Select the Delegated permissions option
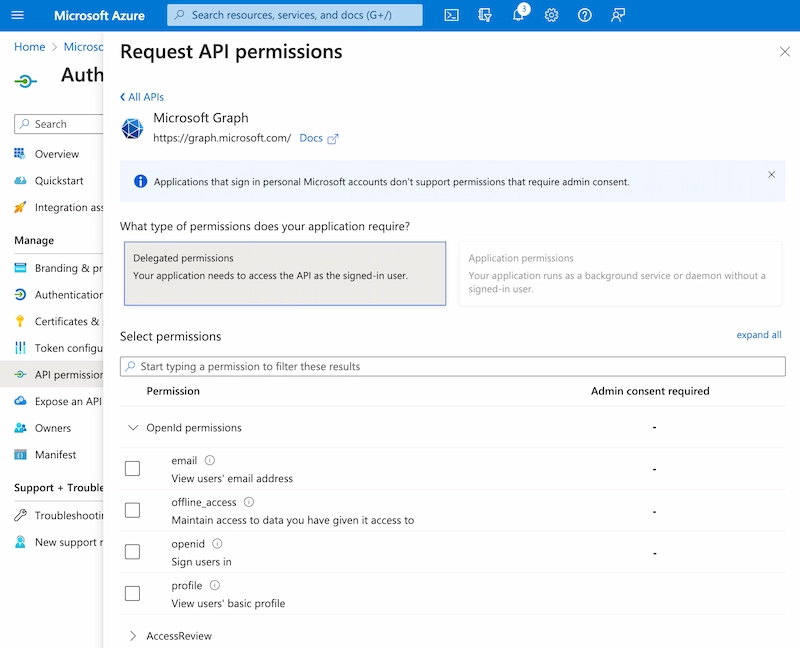 (x=284, y=273)
